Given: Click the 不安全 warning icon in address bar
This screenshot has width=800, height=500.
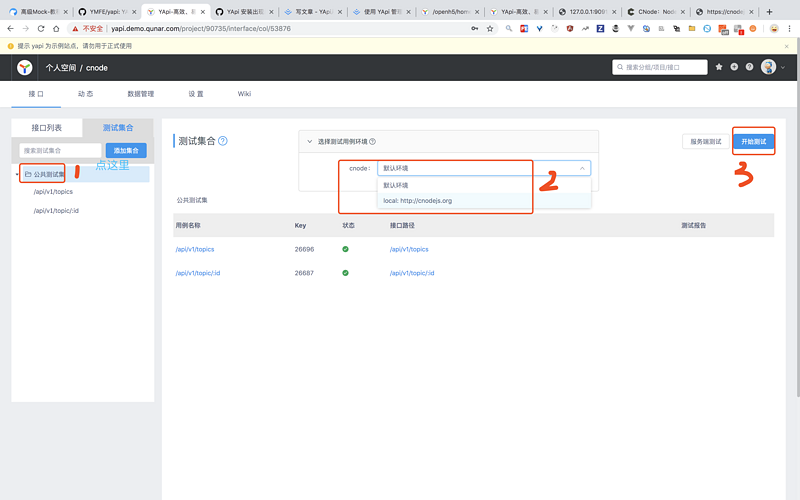Looking at the screenshot, I should click(76, 29).
